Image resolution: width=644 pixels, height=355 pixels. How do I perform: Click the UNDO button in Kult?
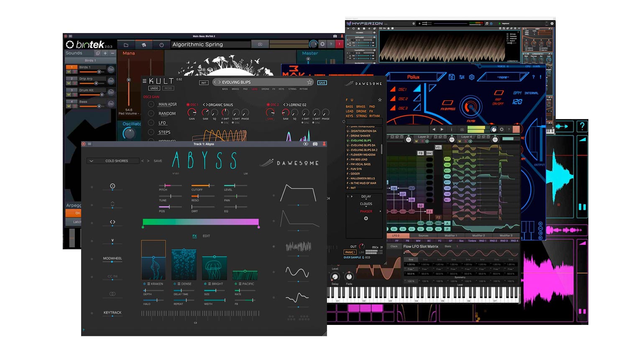coord(154,89)
